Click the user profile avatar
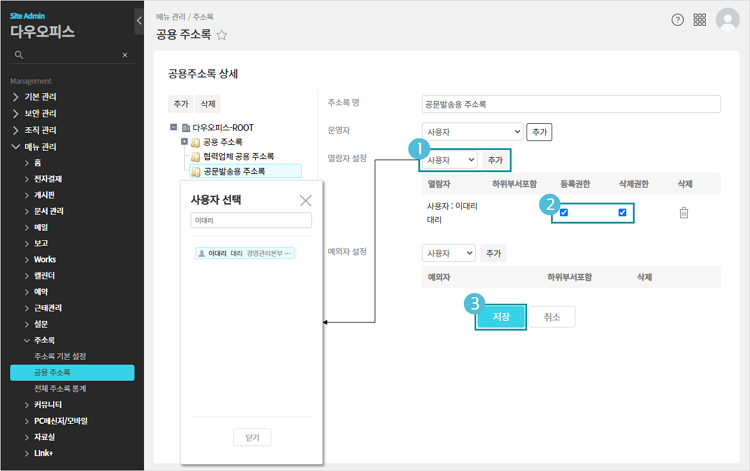Viewport: 750px width, 471px height. (728, 20)
